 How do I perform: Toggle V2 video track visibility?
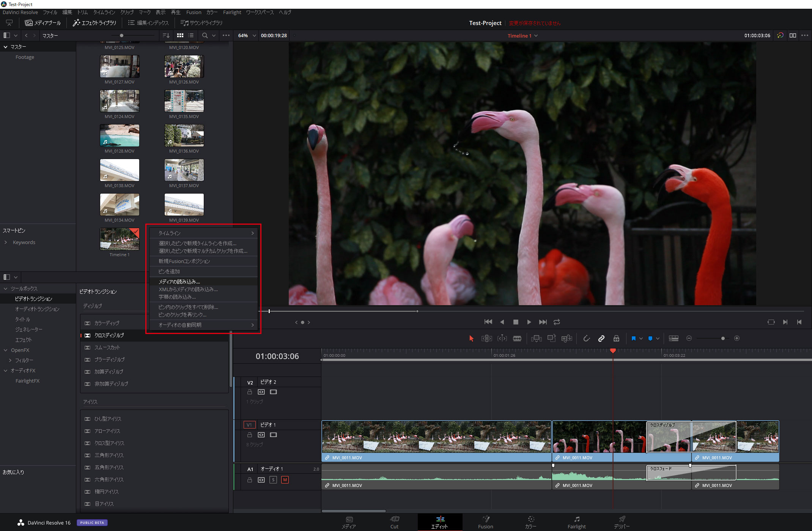coord(273,392)
